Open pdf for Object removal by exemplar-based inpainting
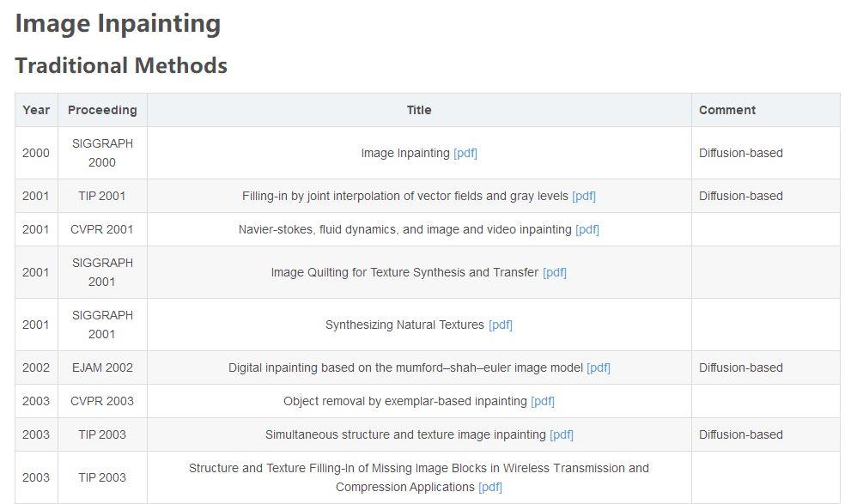The height and width of the screenshot is (504, 851). click(543, 401)
